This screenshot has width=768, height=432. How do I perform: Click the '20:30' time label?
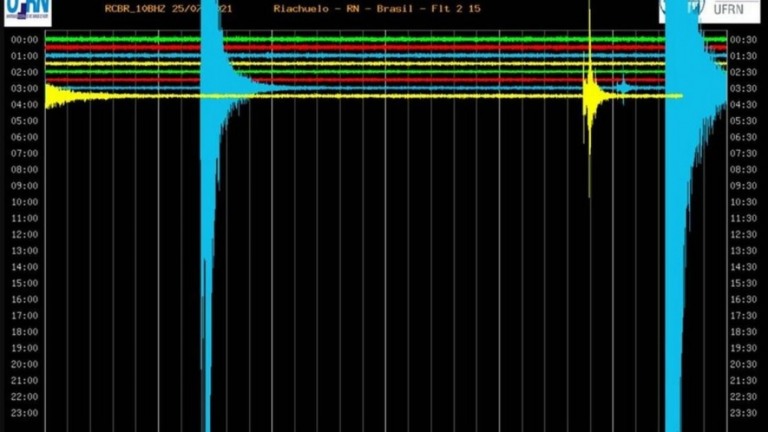pyautogui.click(x=744, y=364)
